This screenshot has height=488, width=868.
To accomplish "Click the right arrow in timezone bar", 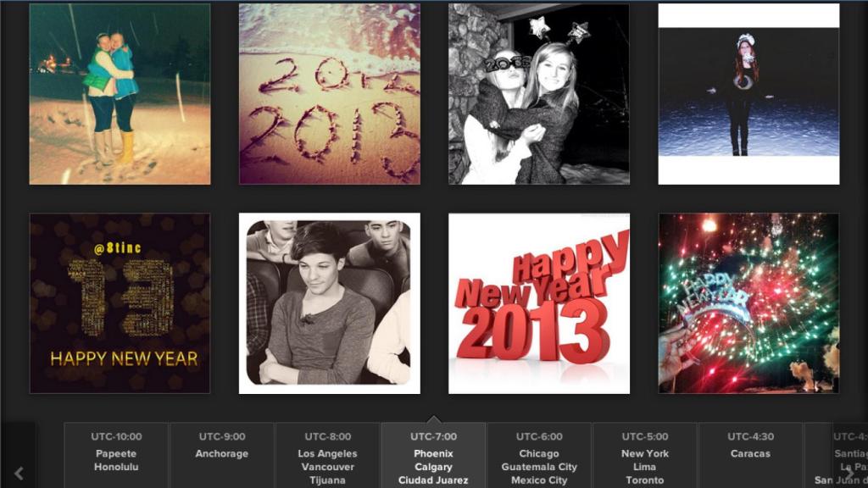I will coord(849,473).
